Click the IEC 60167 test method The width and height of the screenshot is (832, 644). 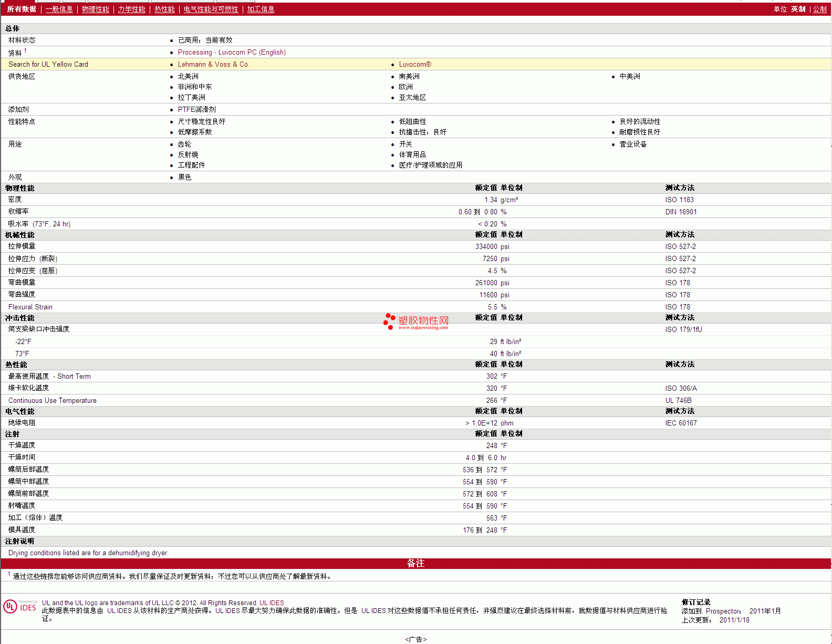click(681, 423)
